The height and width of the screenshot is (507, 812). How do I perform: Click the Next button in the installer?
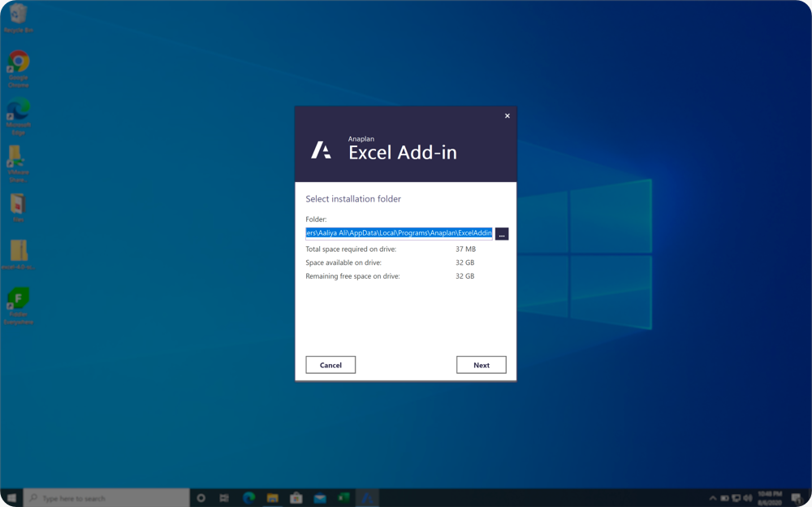[x=481, y=365]
